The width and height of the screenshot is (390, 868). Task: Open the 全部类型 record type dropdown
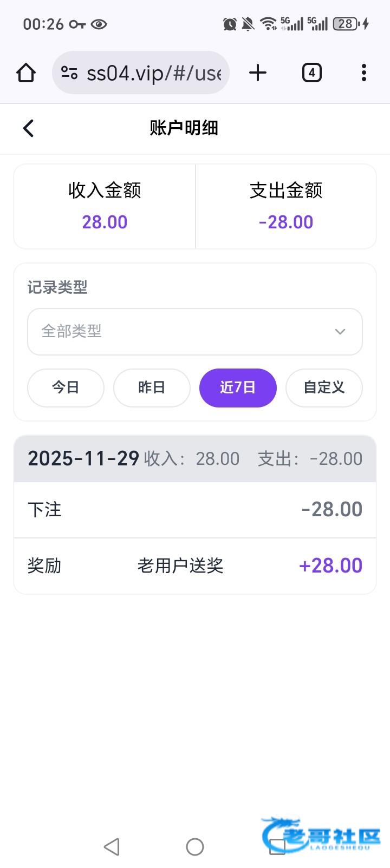pos(184,331)
